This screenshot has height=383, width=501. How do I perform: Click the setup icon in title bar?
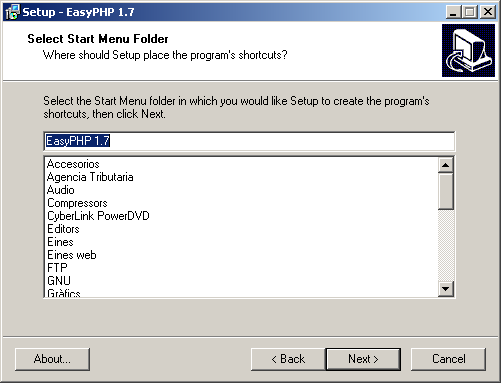pyautogui.click(x=12, y=12)
